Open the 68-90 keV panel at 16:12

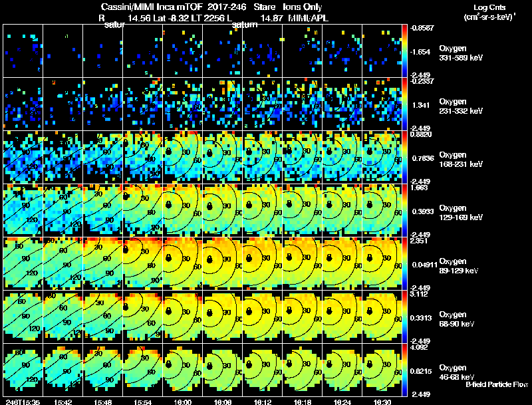[x=262, y=317]
